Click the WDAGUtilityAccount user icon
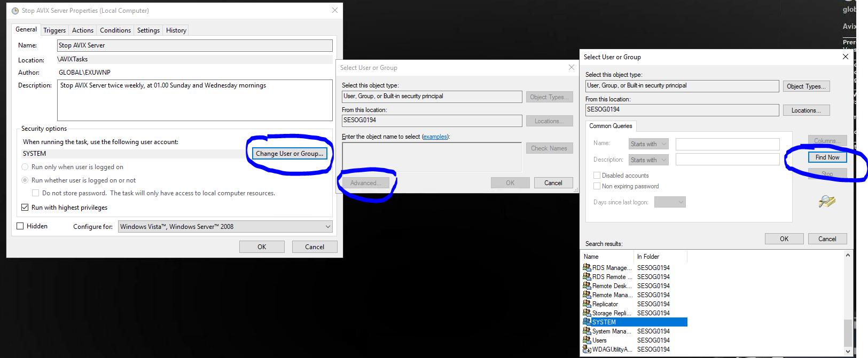Image resolution: width=868 pixels, height=358 pixels. (x=587, y=349)
